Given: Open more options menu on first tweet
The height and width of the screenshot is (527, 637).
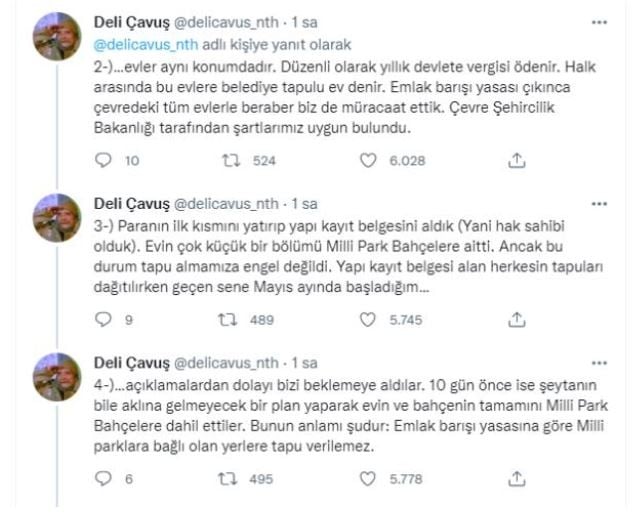Looking at the screenshot, I should pos(598,21).
